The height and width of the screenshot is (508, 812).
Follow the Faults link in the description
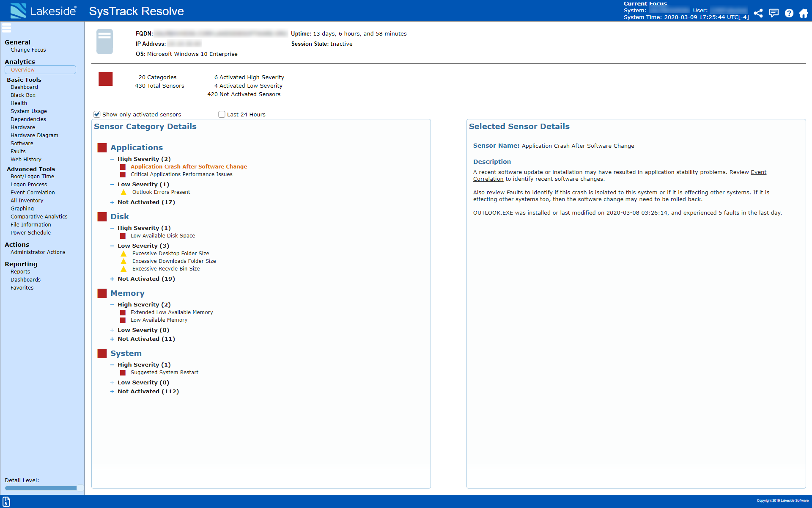tap(514, 192)
